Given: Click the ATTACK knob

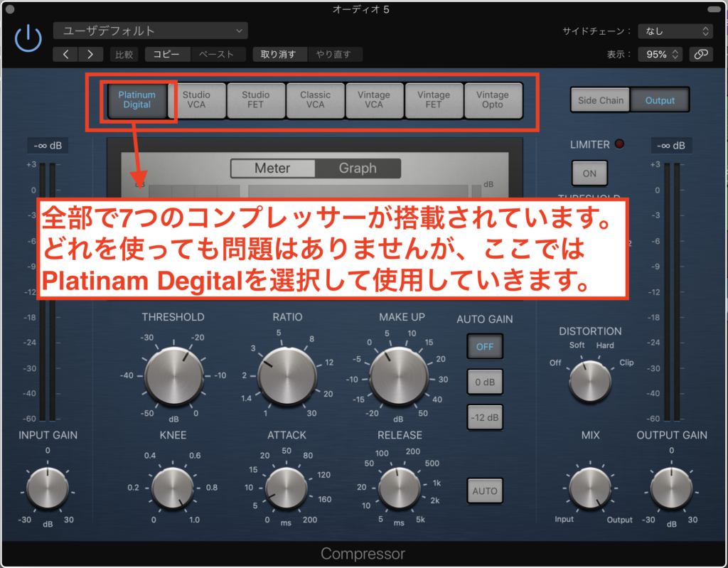Looking at the screenshot, I should [x=287, y=488].
